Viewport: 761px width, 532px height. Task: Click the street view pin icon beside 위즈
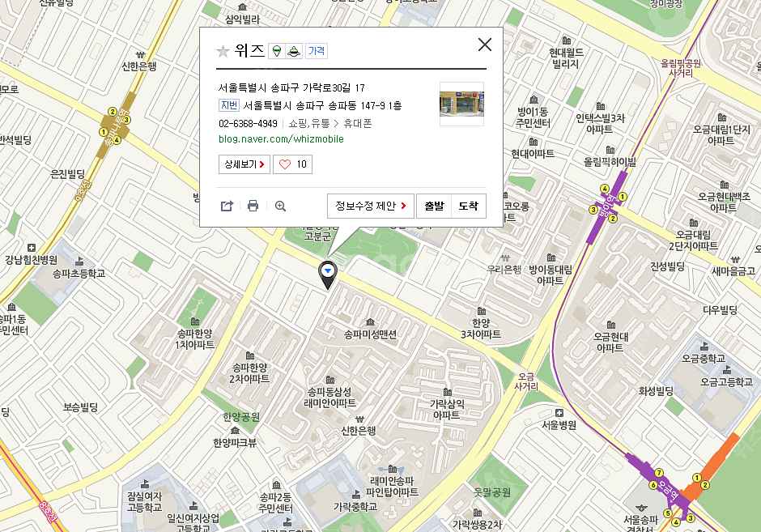tap(276, 51)
